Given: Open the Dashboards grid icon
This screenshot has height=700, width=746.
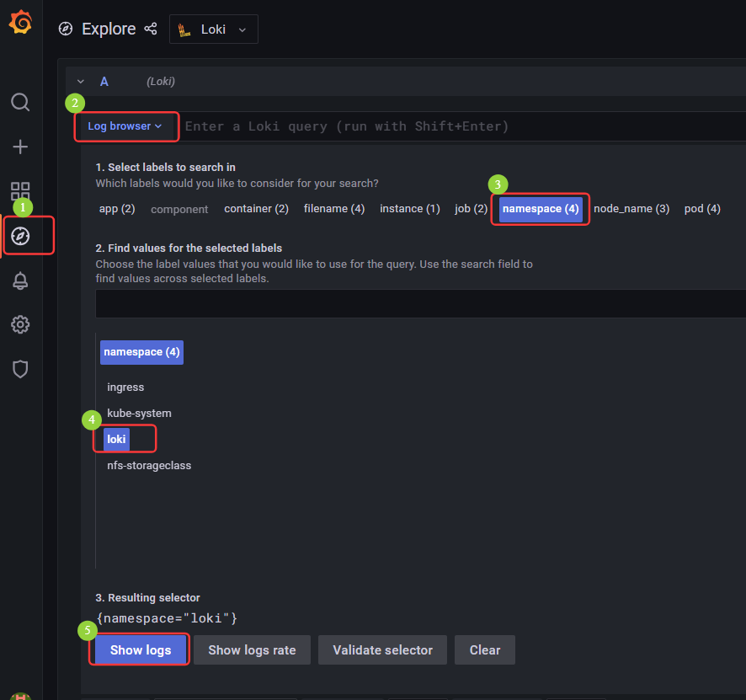Looking at the screenshot, I should [20, 191].
